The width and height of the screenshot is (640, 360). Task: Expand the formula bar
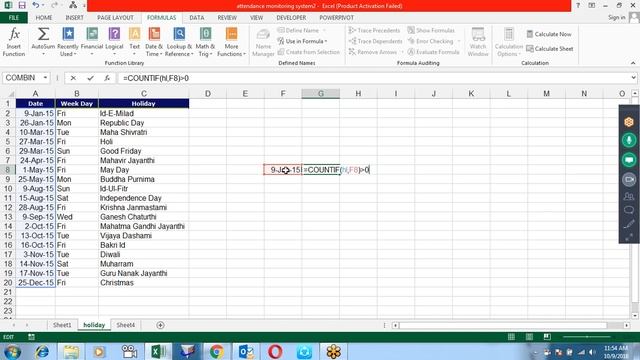[633, 78]
